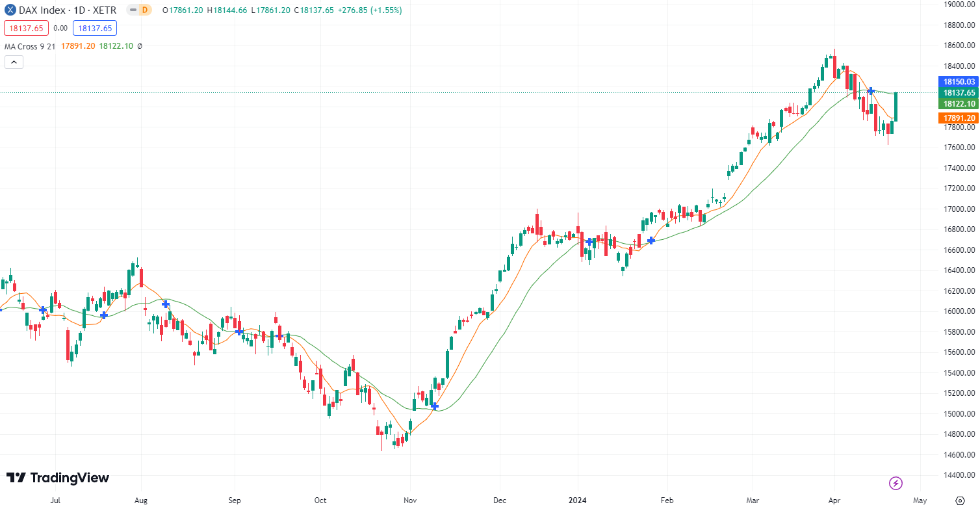Click the Jul label on the time axis
Viewport: 980px width, 507px height.
click(56, 500)
